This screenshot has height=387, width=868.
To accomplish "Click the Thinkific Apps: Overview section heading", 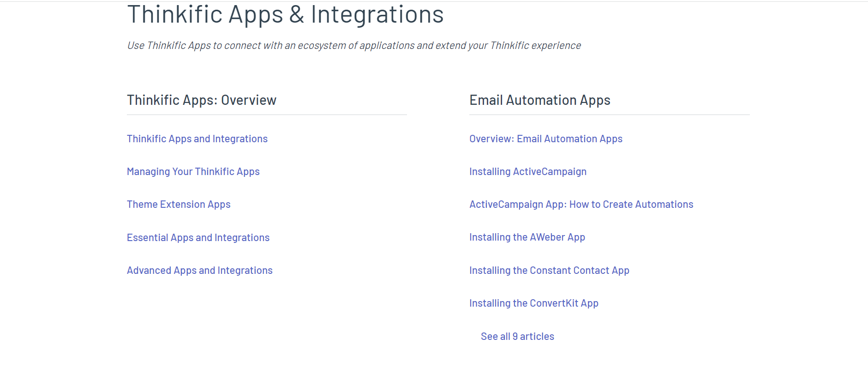I will (202, 100).
